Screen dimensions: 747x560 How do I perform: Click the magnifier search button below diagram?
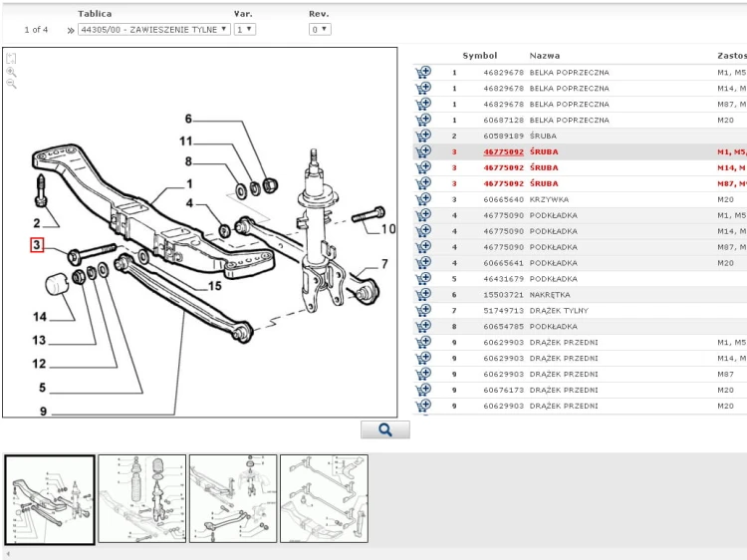[384, 429]
